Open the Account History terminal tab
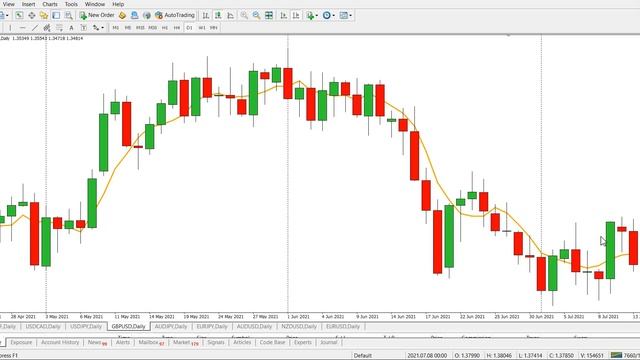This screenshot has height=360, width=640. click(60, 342)
